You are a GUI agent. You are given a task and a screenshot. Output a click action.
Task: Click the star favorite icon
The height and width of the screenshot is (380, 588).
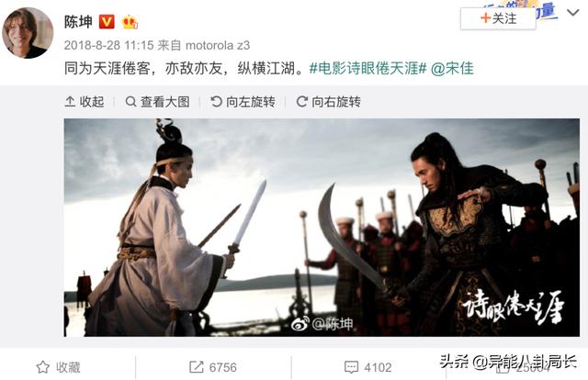[x=43, y=367]
